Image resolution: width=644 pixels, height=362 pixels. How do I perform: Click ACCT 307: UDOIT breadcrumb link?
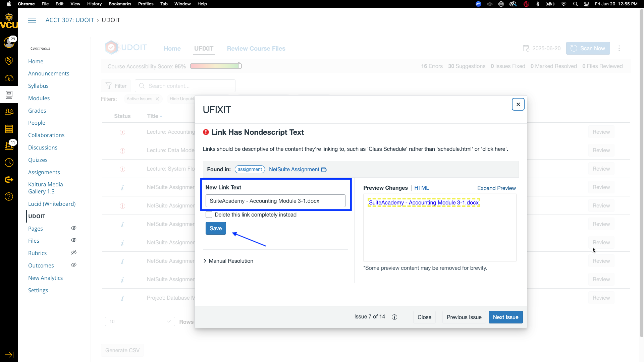[69, 20]
